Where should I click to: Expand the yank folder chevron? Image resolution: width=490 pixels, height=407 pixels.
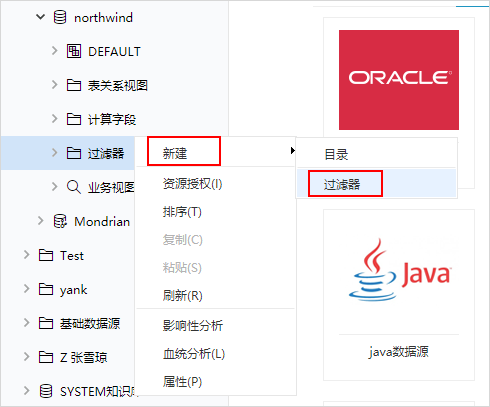pyautogui.click(x=27, y=289)
